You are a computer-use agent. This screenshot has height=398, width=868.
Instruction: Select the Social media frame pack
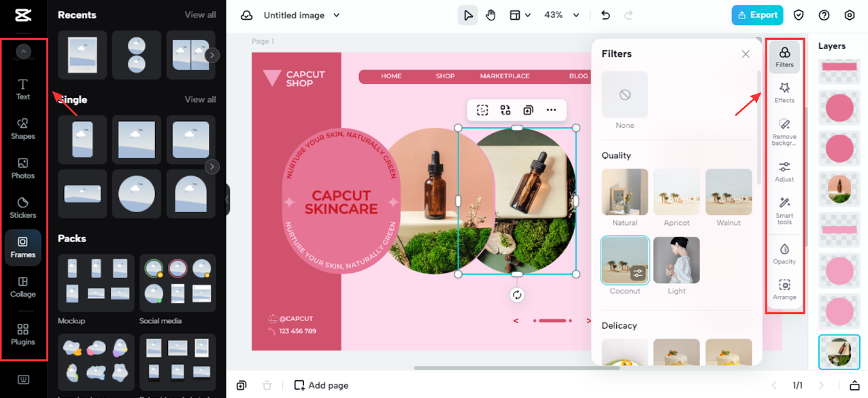pos(178,284)
